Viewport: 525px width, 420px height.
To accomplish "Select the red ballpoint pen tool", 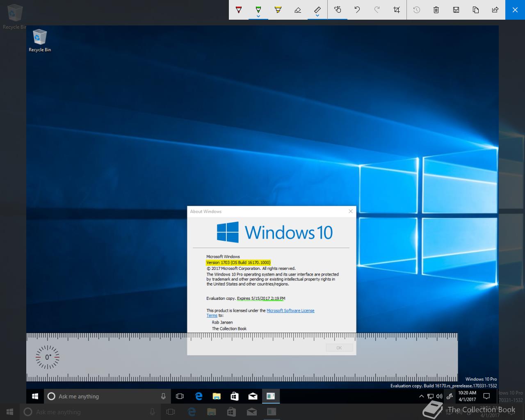I will [x=239, y=9].
